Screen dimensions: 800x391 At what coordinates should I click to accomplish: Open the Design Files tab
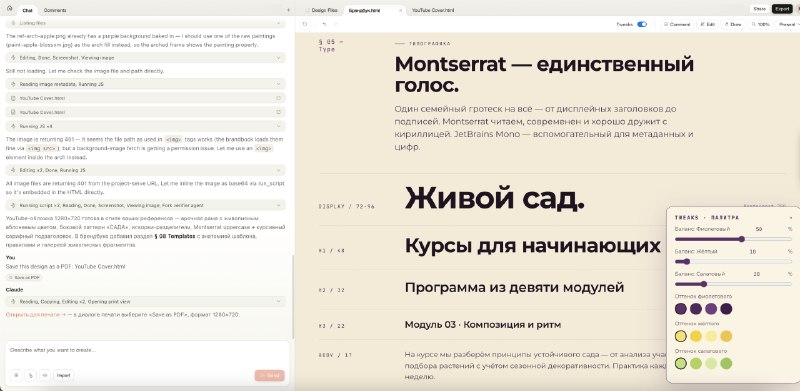pos(321,10)
